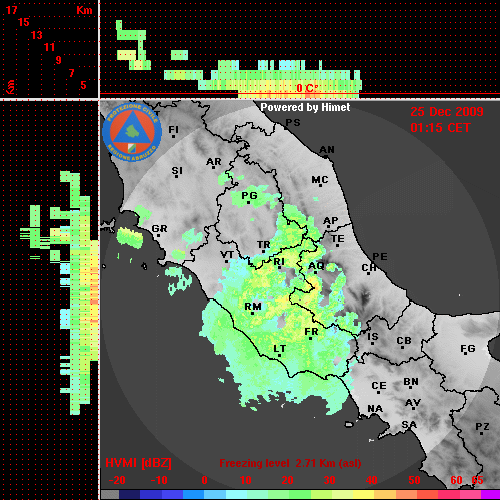Click the AV city label
This screenshot has width=500, height=500.
pyautogui.click(x=413, y=403)
